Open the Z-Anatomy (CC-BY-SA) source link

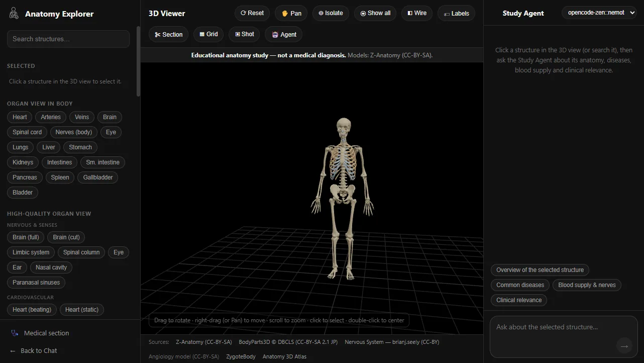click(204, 342)
